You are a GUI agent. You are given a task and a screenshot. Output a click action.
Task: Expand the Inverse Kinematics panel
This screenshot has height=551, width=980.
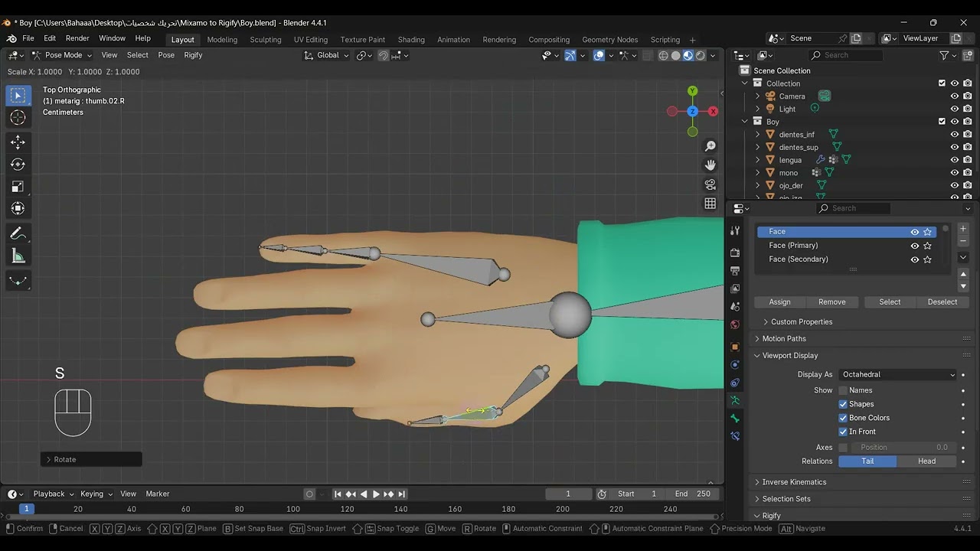[x=794, y=482]
